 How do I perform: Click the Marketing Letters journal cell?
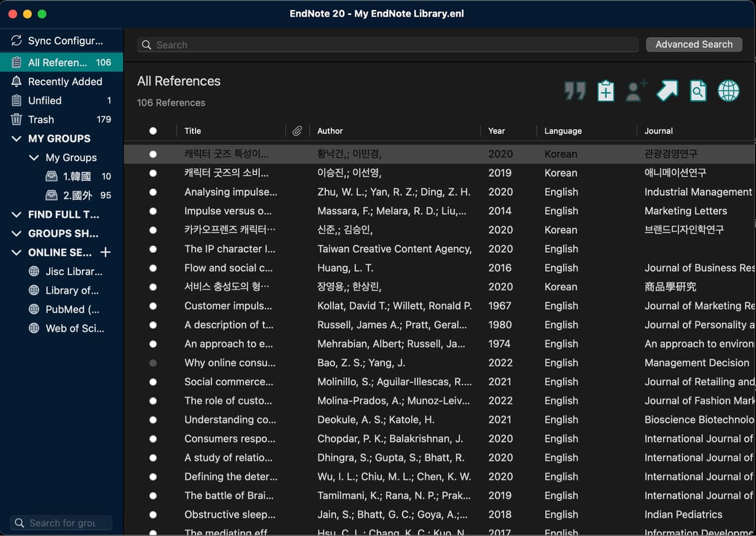686,211
